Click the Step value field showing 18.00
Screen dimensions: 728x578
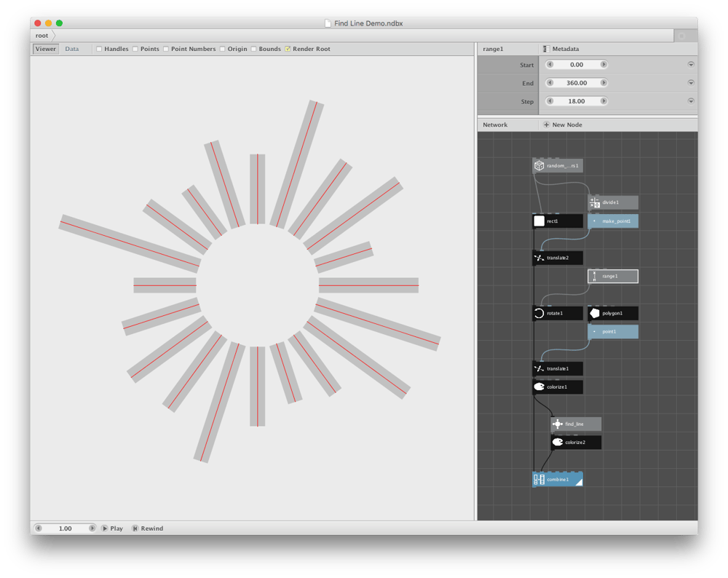click(577, 100)
